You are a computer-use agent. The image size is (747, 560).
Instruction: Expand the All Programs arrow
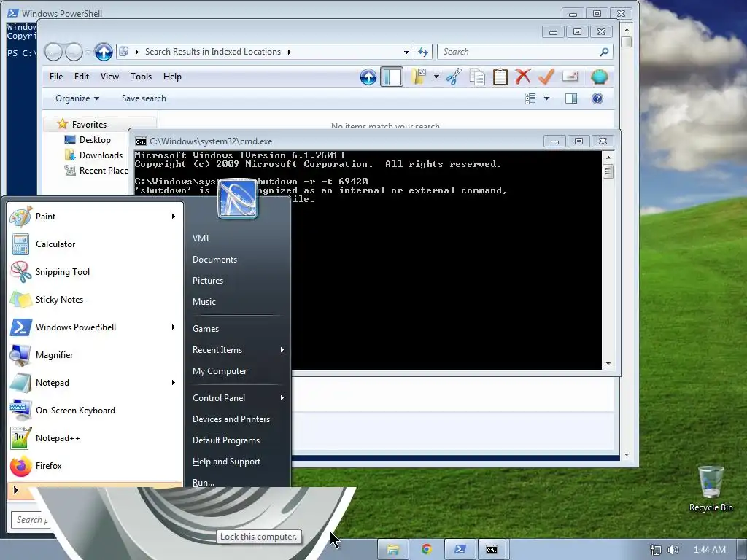point(16,490)
